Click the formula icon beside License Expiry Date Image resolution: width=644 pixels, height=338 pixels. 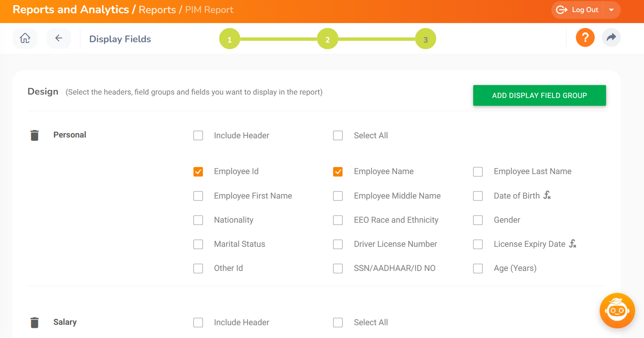[x=572, y=244]
